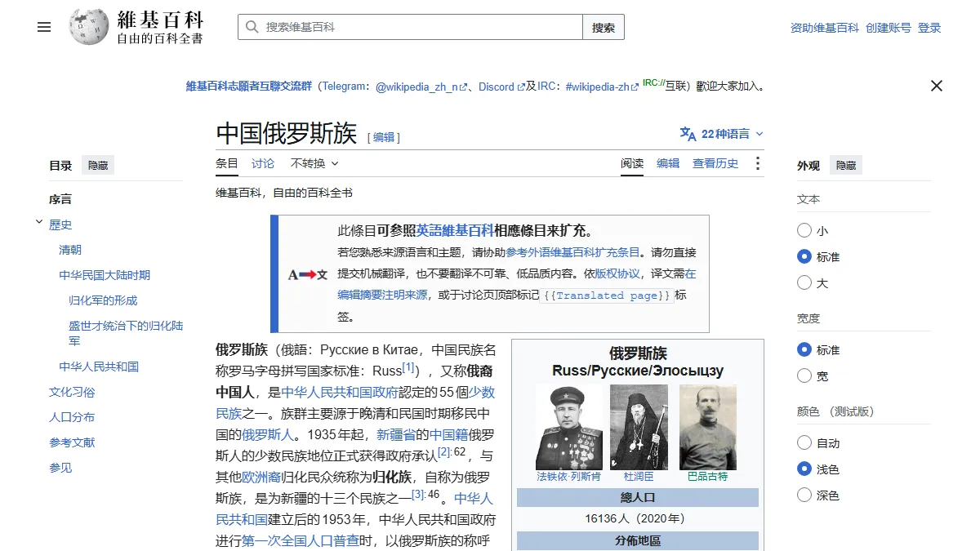Collapse the 歷史 section chevron
This screenshot has width=980, height=551.
coord(39,222)
